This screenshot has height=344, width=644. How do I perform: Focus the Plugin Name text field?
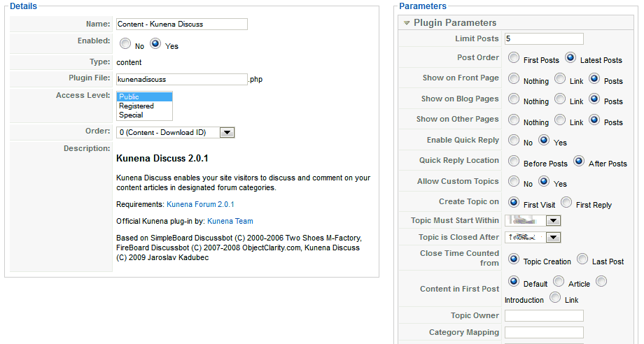coord(181,24)
